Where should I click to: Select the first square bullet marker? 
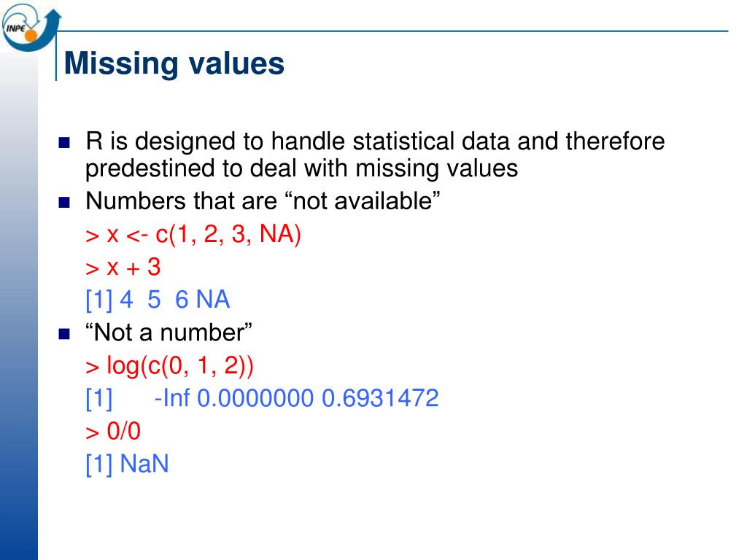(x=64, y=142)
